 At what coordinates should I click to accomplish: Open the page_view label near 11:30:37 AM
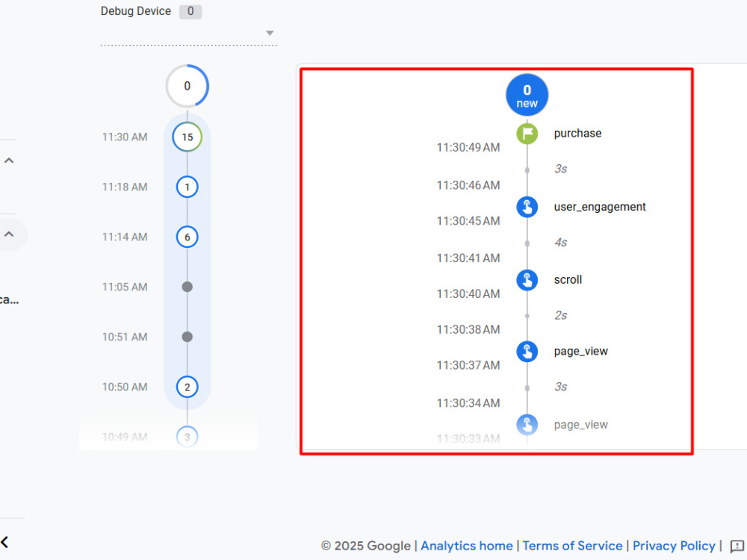[x=580, y=352]
